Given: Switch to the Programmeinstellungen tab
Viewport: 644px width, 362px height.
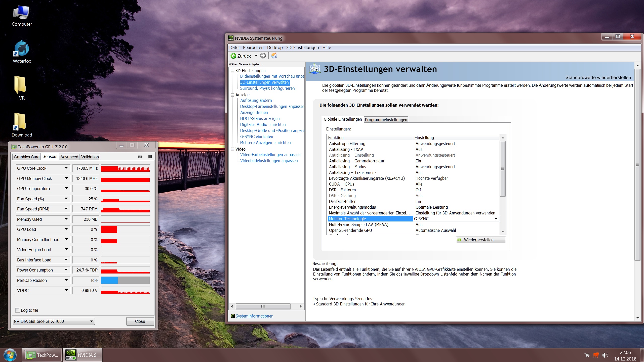Looking at the screenshot, I should pyautogui.click(x=386, y=120).
